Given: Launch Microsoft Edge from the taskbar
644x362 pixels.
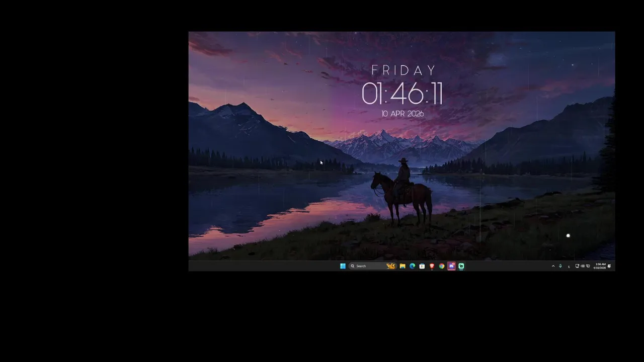Looking at the screenshot, I should click(412, 266).
